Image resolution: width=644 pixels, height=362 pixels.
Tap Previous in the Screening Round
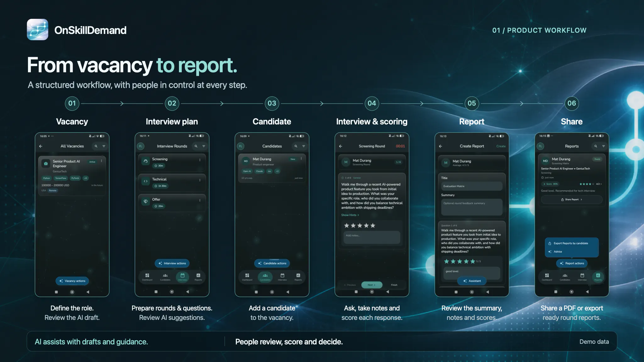[x=350, y=285]
